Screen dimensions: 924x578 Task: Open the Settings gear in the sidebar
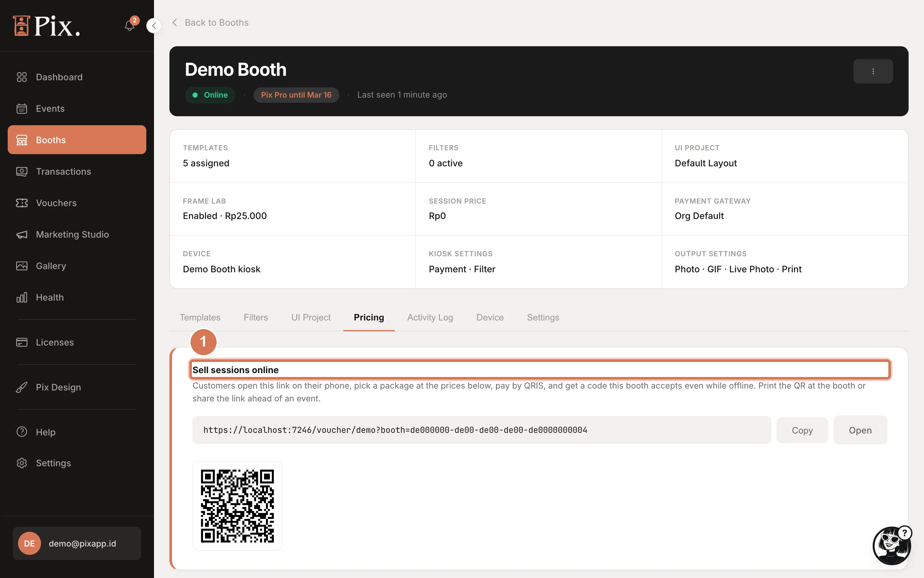coord(22,463)
